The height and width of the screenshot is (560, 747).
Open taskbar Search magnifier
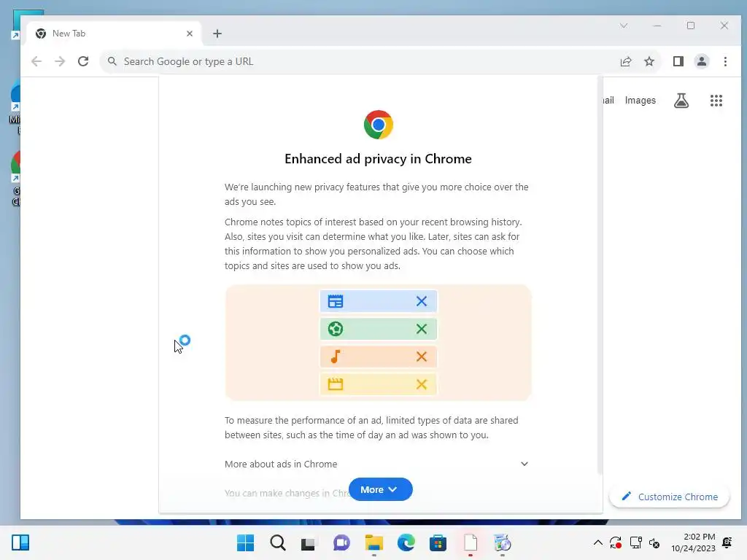(x=278, y=542)
